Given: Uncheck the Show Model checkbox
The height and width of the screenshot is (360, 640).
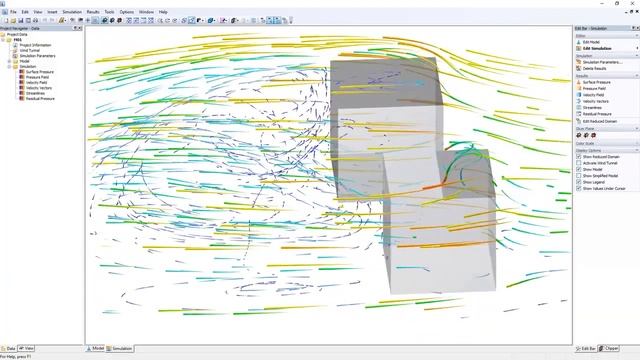Looking at the screenshot, I should (579, 169).
